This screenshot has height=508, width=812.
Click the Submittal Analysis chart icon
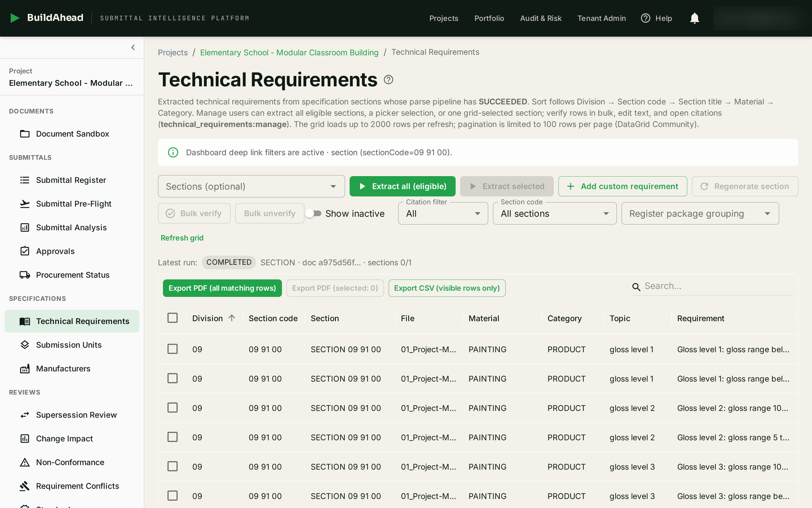coord(25,227)
